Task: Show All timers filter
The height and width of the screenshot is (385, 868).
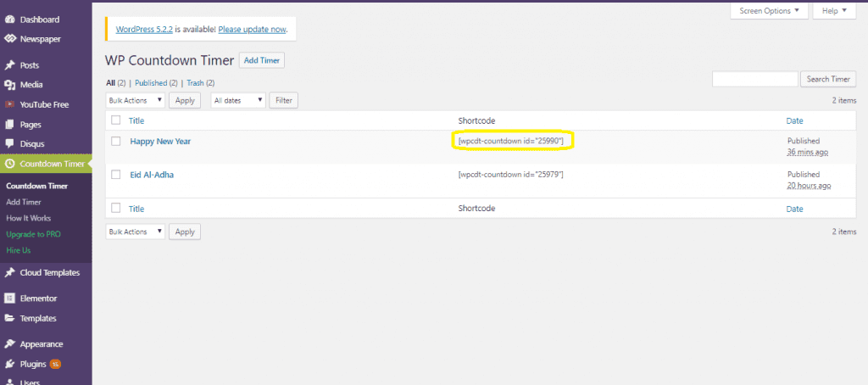Action: point(110,82)
